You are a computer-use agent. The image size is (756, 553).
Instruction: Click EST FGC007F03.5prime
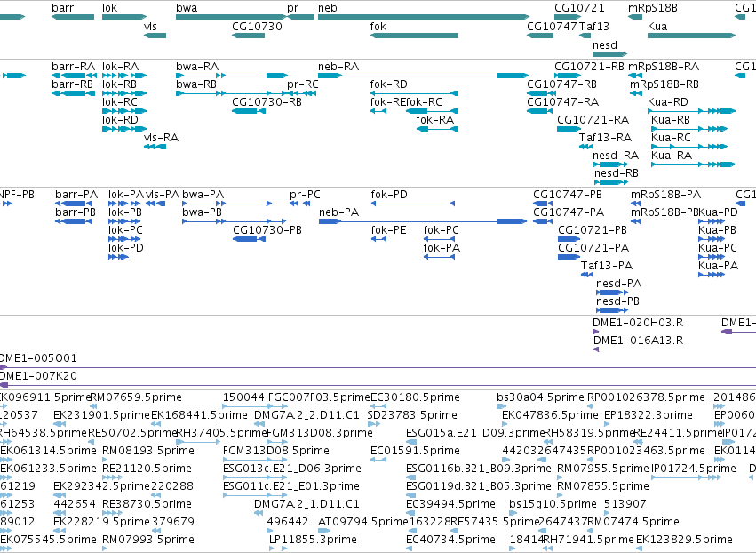319,397
